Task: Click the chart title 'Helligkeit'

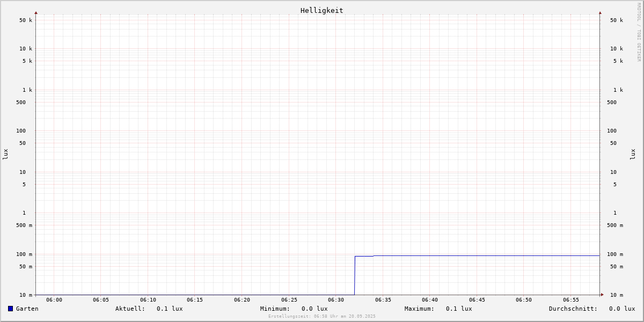Action: point(322,10)
